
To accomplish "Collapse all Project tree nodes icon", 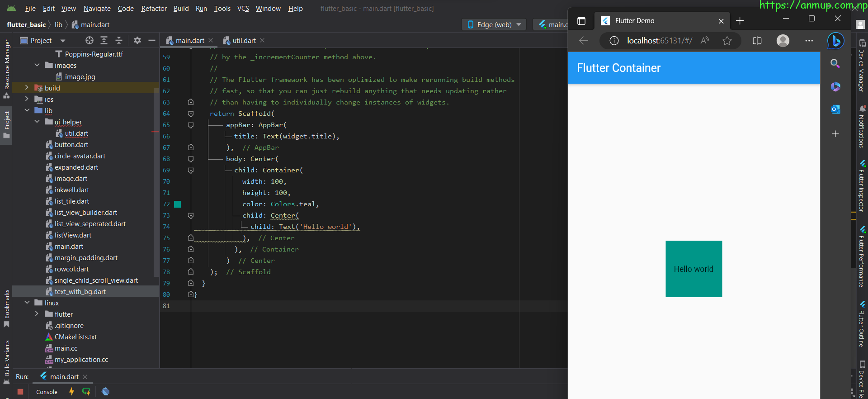I will (x=119, y=41).
